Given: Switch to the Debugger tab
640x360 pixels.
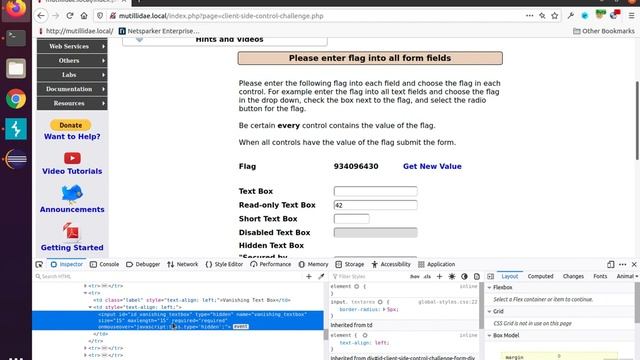Looking at the screenshot, I should (143, 264).
